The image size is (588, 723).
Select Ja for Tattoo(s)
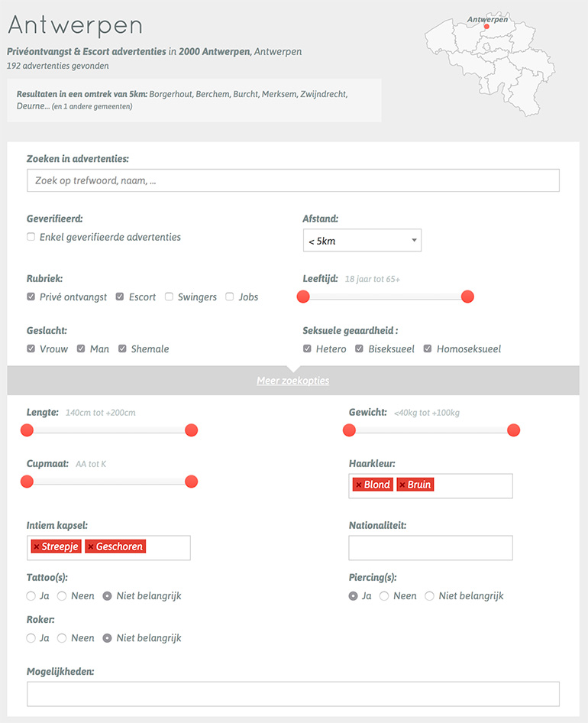(31, 595)
